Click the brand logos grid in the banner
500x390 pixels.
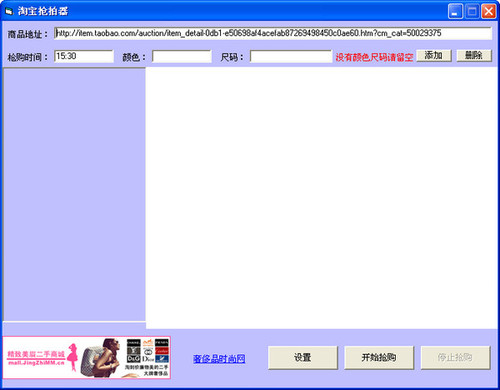[x=148, y=351]
